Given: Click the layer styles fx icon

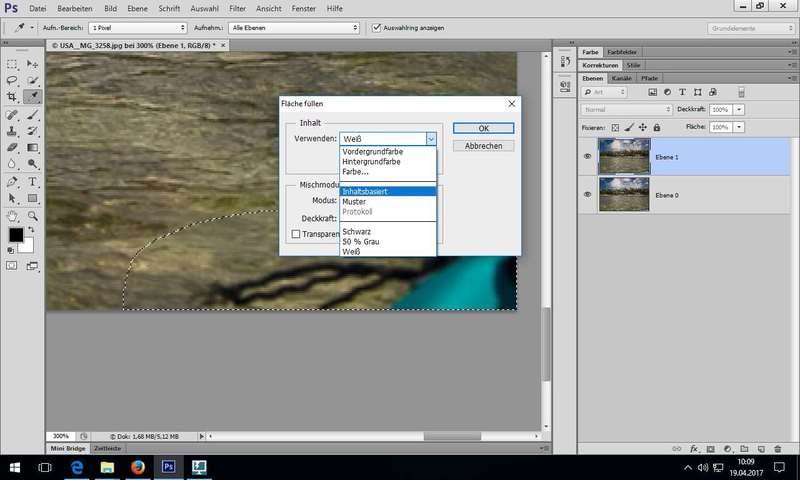Looking at the screenshot, I should tap(693, 449).
